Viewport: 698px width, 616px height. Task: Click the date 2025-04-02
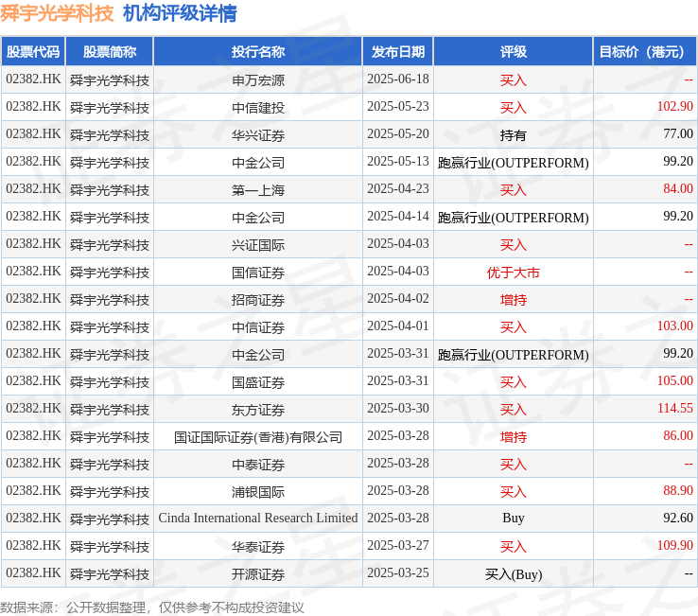coord(398,298)
